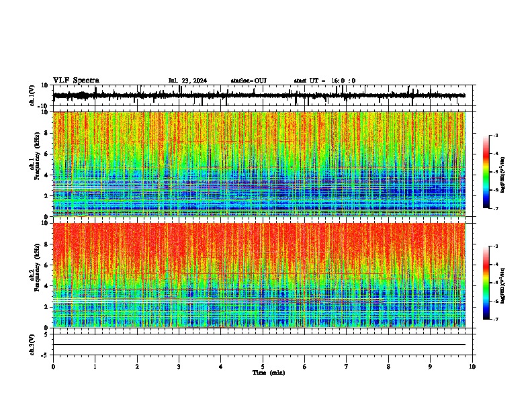The width and height of the screenshot is (532, 411).
Task: Click the '-7' tick on ch.1 colorbar
Action: coord(495,208)
